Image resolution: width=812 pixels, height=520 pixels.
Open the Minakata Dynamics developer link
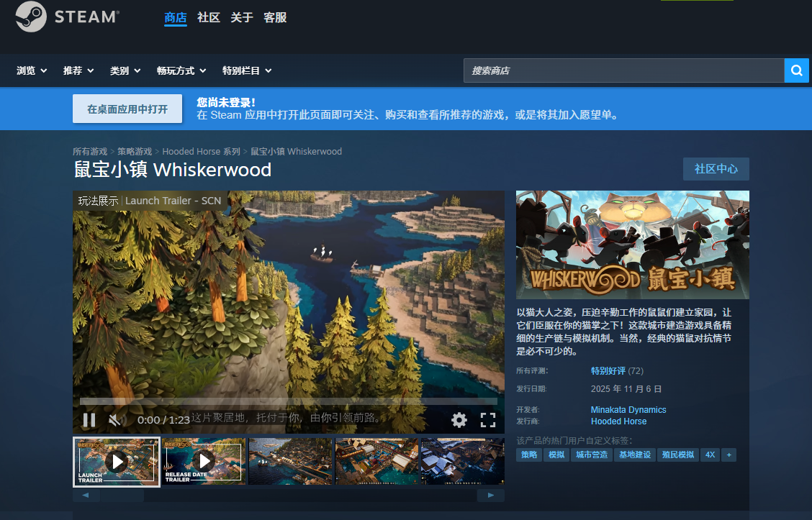(628, 409)
